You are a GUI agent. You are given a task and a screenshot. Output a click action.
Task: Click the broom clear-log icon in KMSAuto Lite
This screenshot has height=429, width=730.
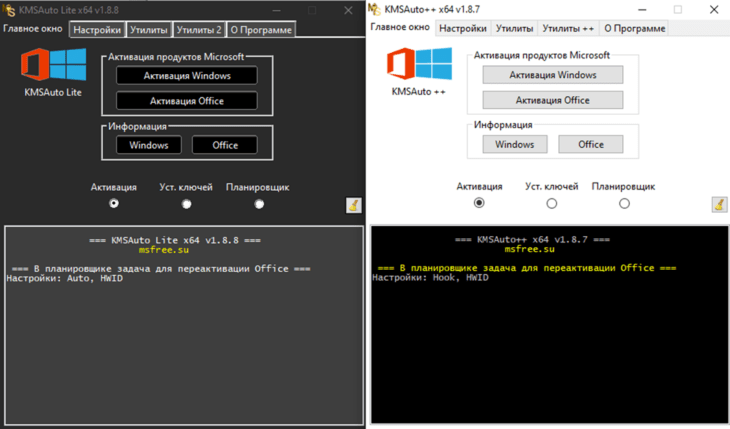point(353,205)
